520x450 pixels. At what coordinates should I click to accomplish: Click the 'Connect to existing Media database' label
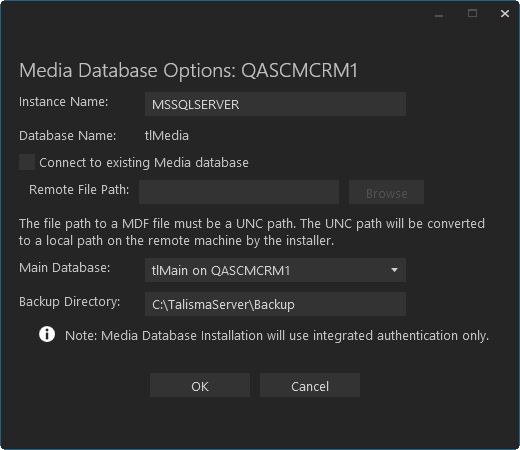click(x=144, y=163)
